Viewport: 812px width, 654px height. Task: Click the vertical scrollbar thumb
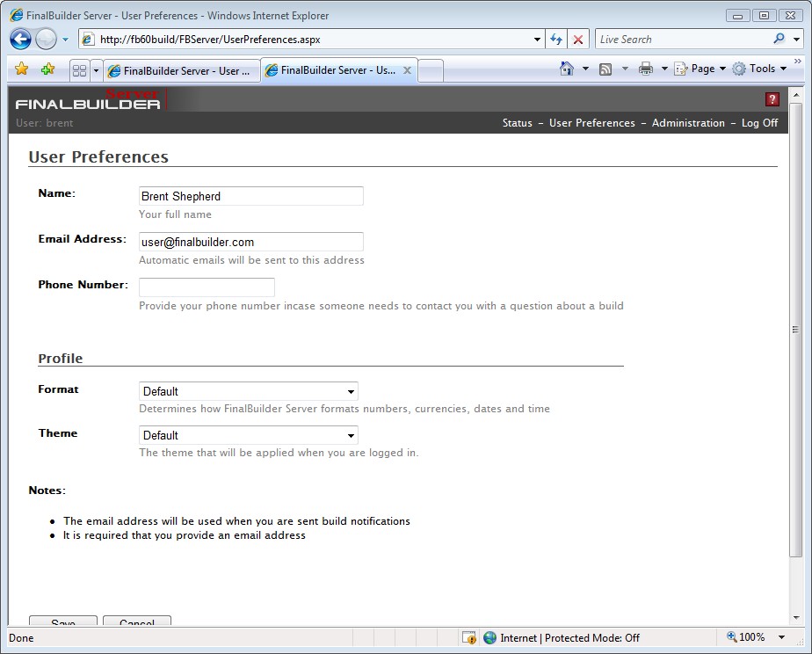click(x=796, y=331)
